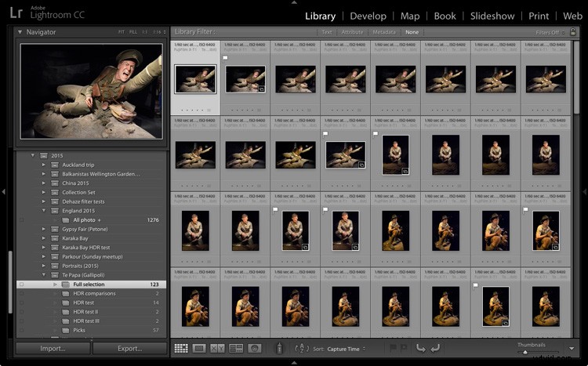The width and height of the screenshot is (588, 366).
Task: Show the right panel using the edge arrow
Action: 585,192
